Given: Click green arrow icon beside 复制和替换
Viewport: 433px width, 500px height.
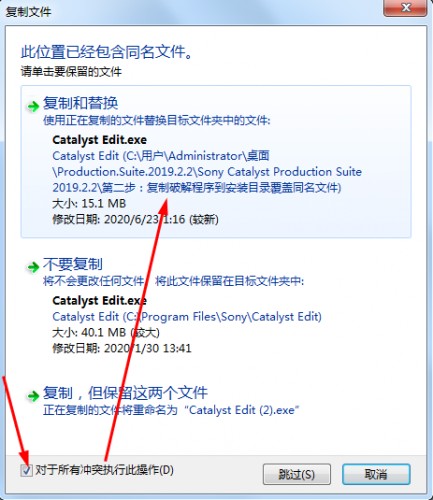Looking at the screenshot, I should 33,107.
